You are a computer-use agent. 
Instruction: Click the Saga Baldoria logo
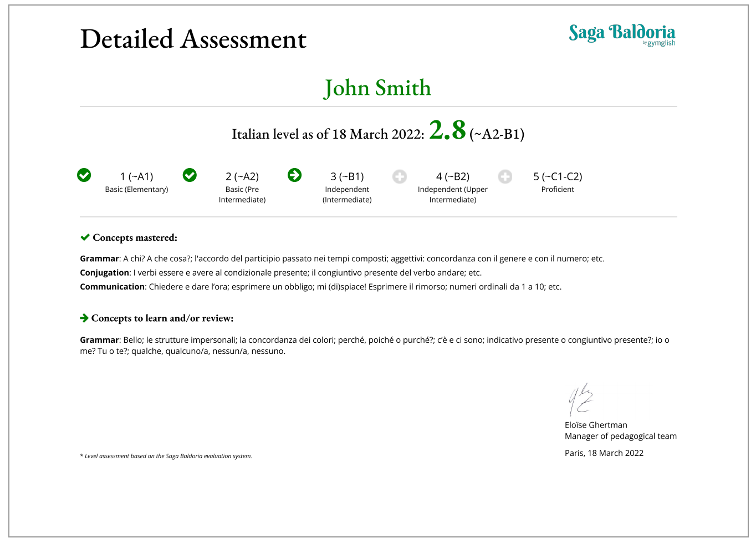pos(622,34)
